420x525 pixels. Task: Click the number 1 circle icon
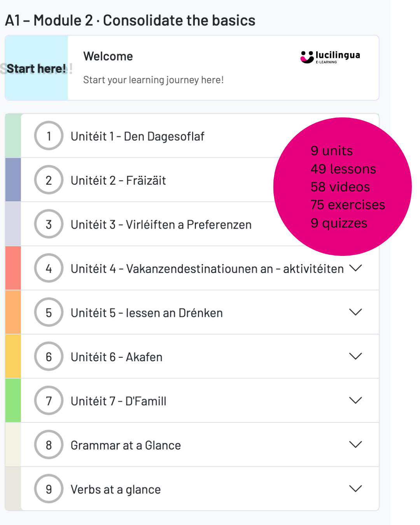49,136
